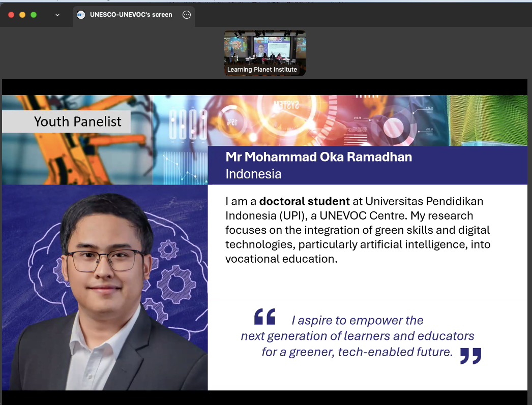Minimize the window using yellow button
The width and height of the screenshot is (532, 405).
(x=22, y=15)
